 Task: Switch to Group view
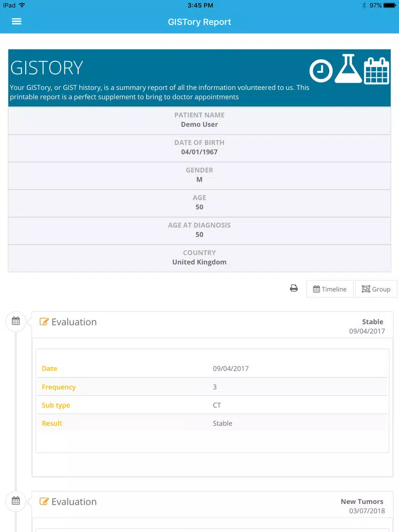pos(376,289)
